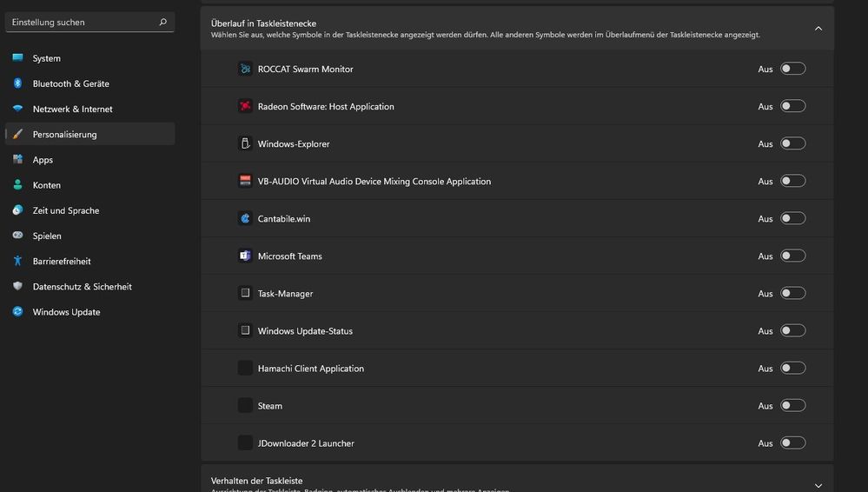Toggle JDownloader 2 Launcher switch on
Viewport: 868px width, 492px height.
[792, 442]
